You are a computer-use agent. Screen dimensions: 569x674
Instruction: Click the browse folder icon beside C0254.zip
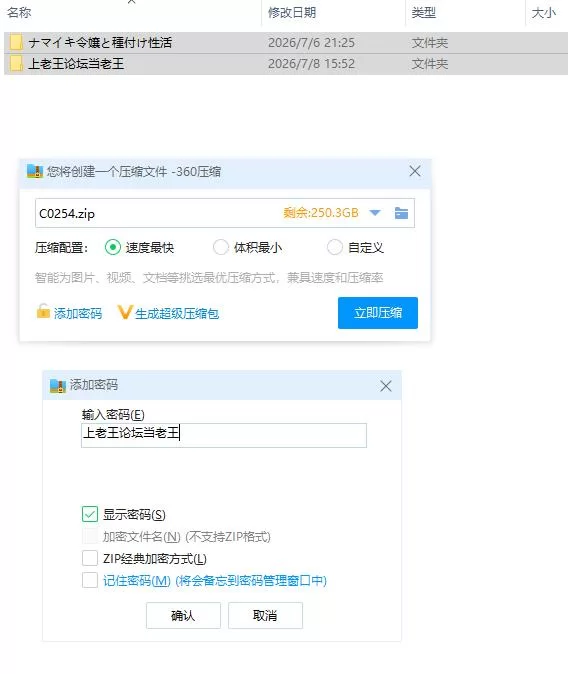(x=401, y=213)
